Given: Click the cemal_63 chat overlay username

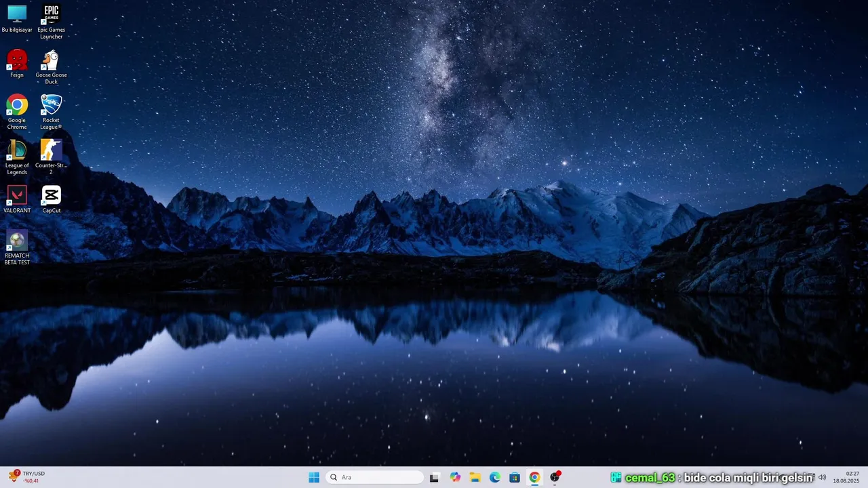Looking at the screenshot, I should (x=650, y=478).
